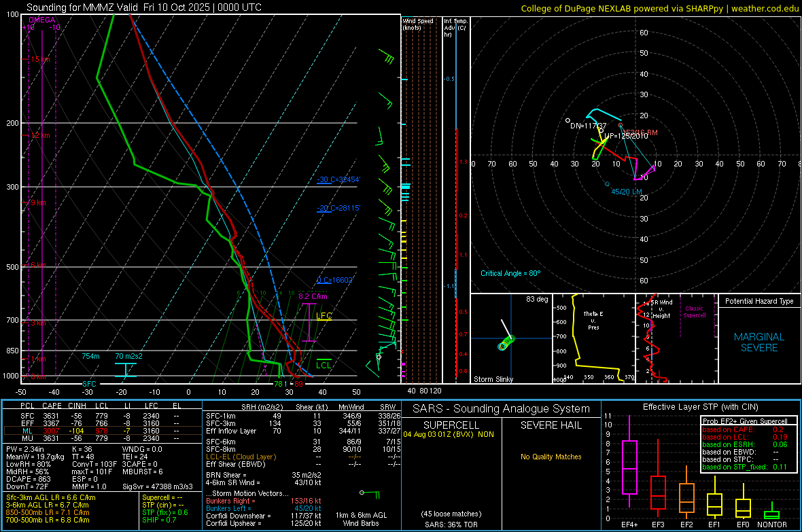Click the STP (fix) = 0.6 value
Screen dimensions: 802x532
click(x=165, y=512)
